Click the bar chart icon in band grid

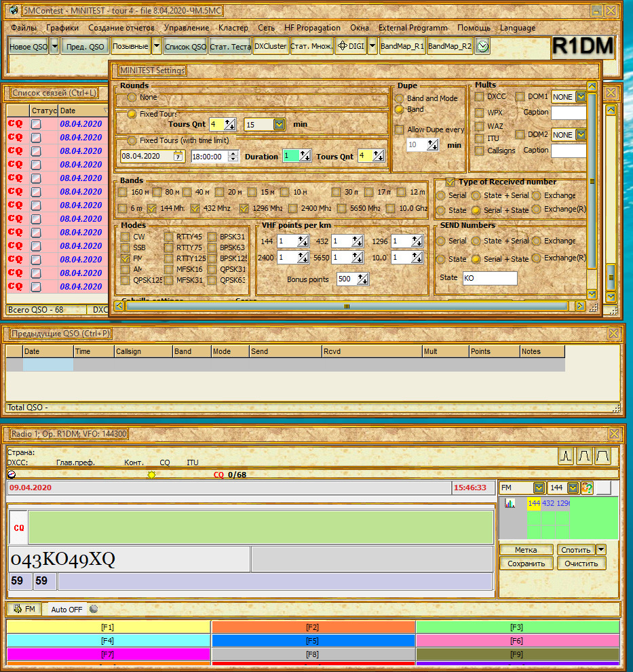tap(510, 503)
